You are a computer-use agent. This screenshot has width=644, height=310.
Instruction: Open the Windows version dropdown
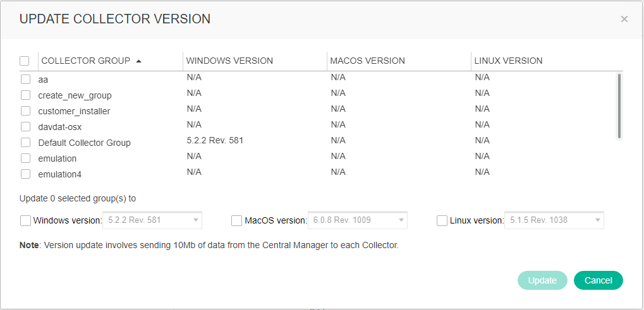(153, 220)
